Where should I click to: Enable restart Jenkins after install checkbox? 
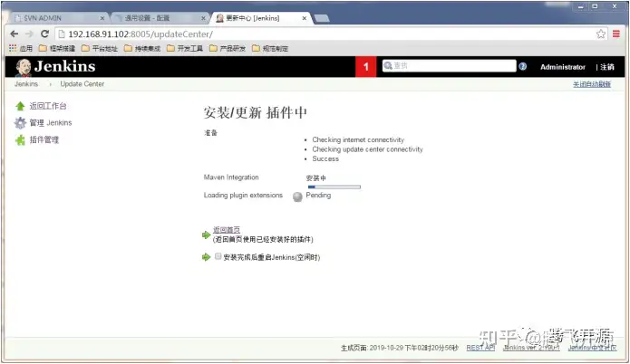[218, 256]
